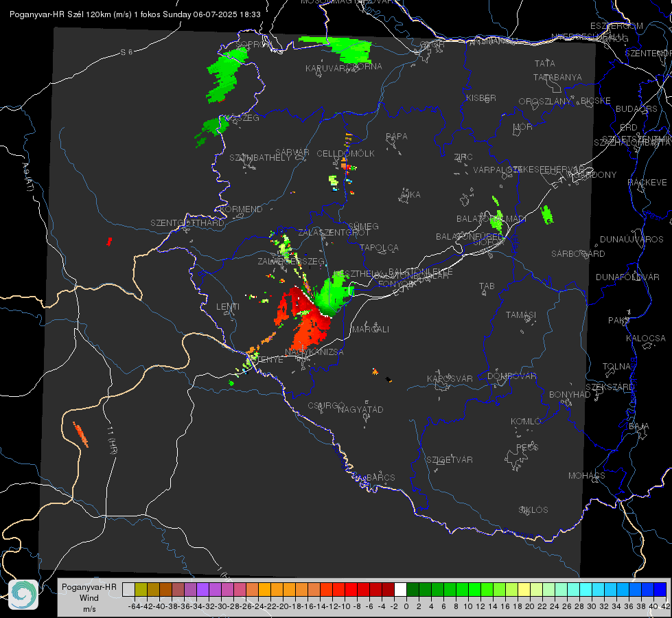
Task: Click the BONYHAD city label
Action: pos(570,395)
